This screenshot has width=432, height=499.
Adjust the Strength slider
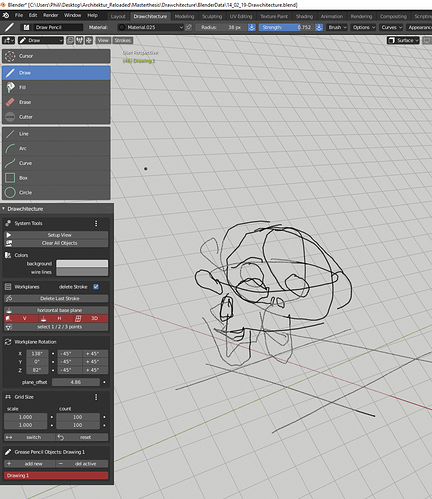click(x=286, y=27)
